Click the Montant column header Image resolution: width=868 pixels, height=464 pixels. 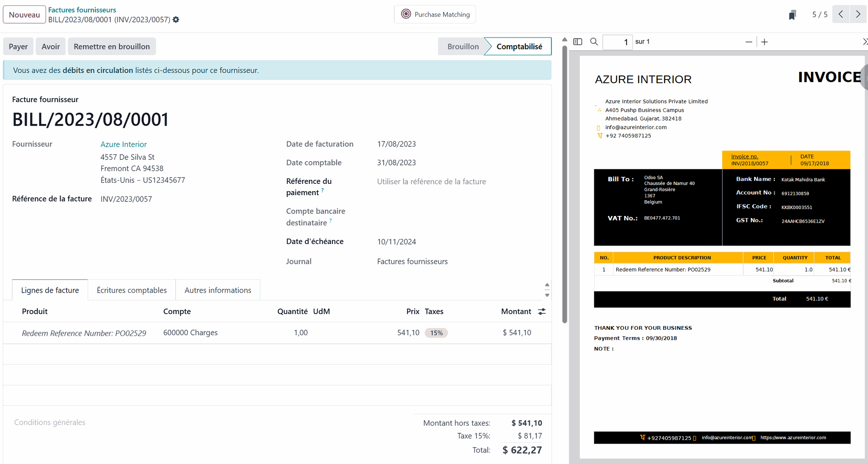pos(516,311)
